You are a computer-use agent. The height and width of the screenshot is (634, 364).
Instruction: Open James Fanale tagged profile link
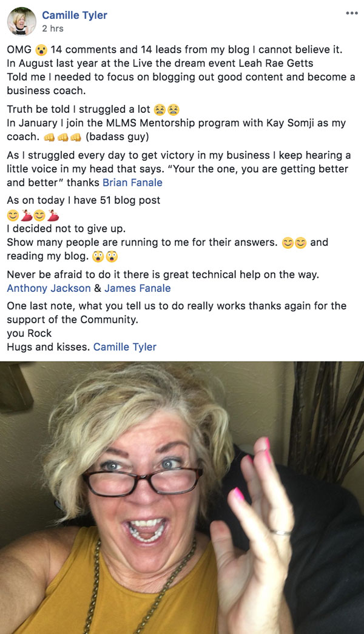tap(138, 288)
